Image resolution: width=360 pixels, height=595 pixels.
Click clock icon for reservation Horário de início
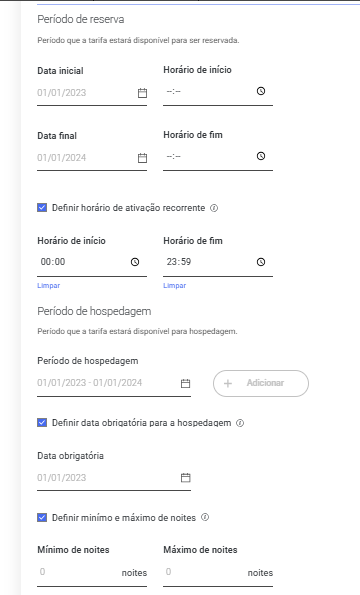tap(261, 91)
